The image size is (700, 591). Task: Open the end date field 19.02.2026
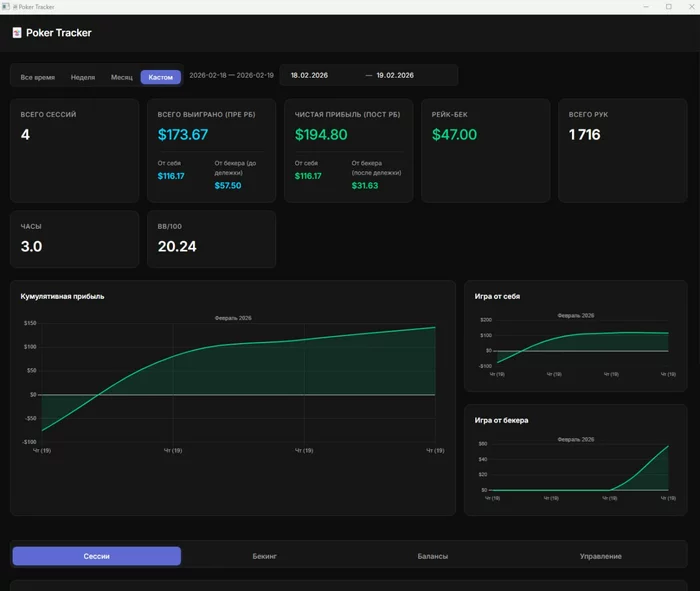pyautogui.click(x=395, y=75)
